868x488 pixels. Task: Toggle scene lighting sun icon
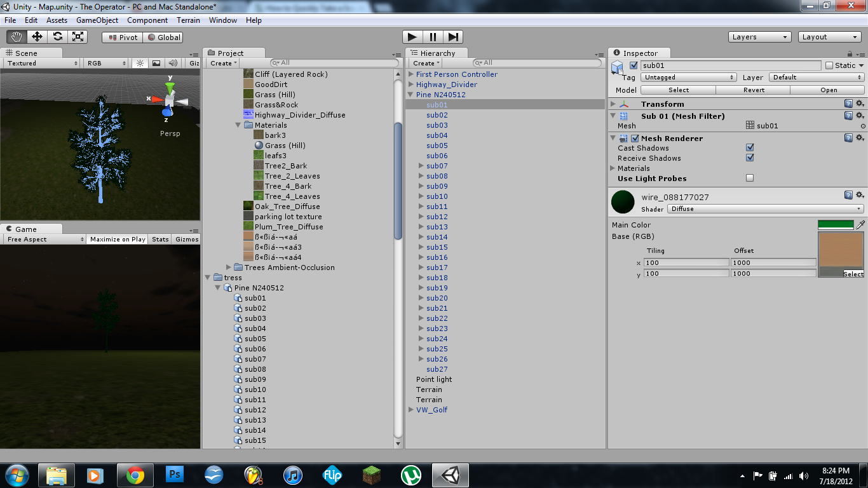pyautogui.click(x=140, y=63)
